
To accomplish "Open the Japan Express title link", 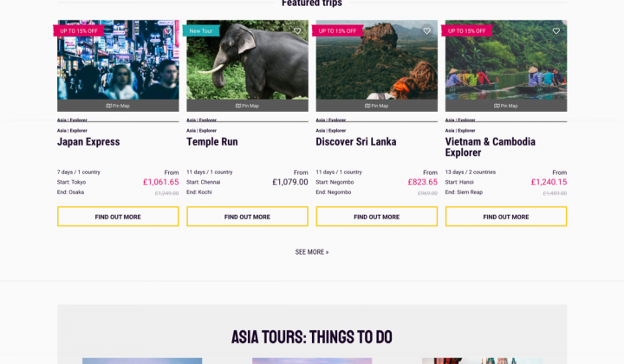I will coord(88,141).
